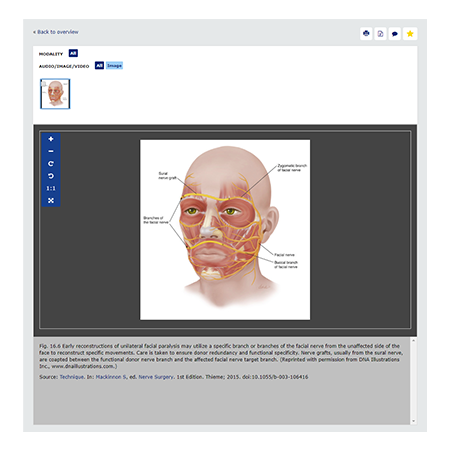The image size is (450, 450).
Task: Open the Nerve Surgery book link
Action: click(156, 377)
